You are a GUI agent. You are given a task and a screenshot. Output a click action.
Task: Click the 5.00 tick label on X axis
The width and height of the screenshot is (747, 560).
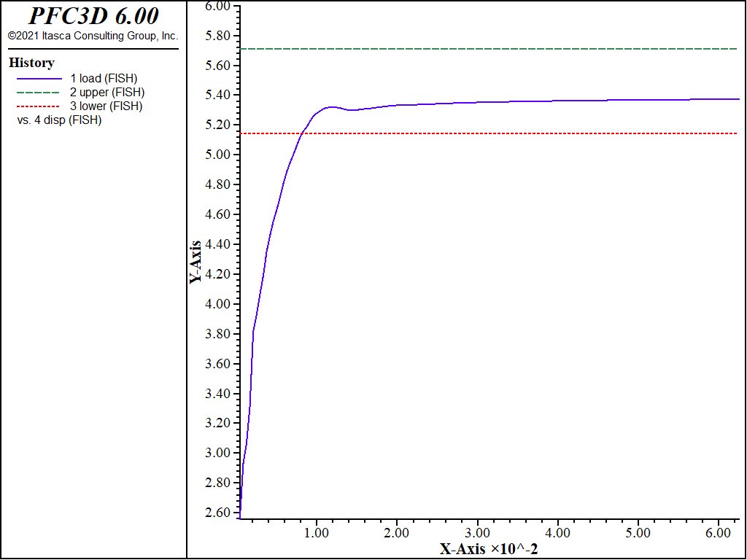point(638,532)
